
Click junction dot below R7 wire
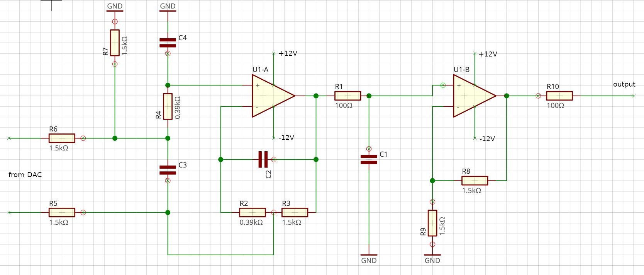tap(115, 138)
